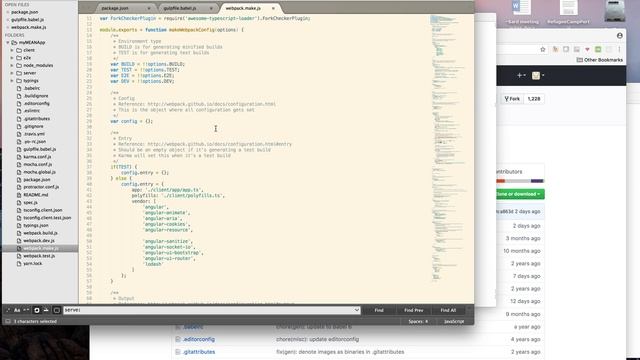Screen dimensions: 640x360
Task: Click the Find All button
Action: click(x=448, y=310)
